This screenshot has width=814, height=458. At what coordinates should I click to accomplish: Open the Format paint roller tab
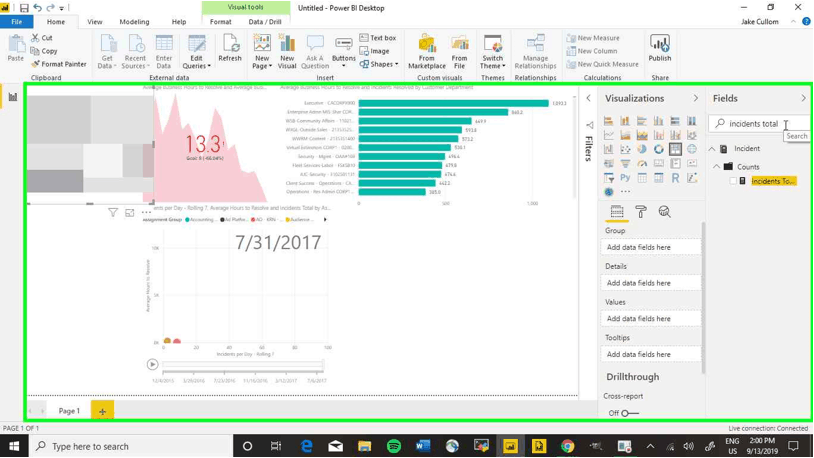click(x=641, y=212)
